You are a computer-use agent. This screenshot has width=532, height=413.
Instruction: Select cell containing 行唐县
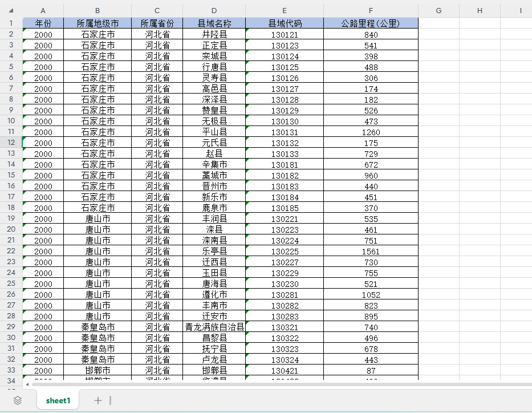214,67
